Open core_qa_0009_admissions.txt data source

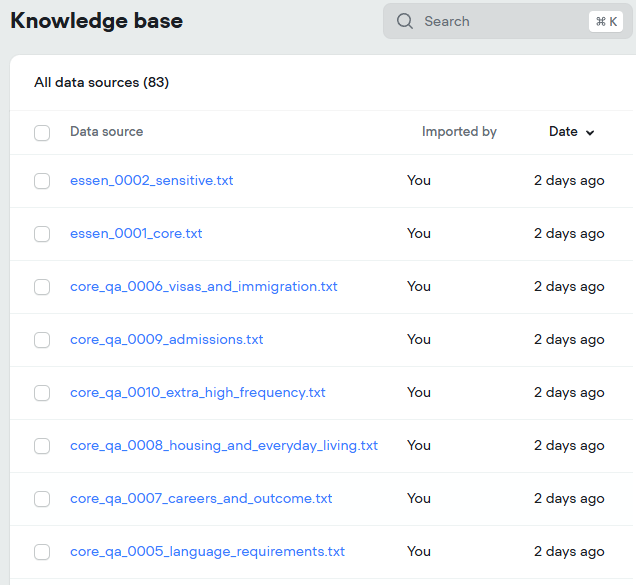click(166, 339)
